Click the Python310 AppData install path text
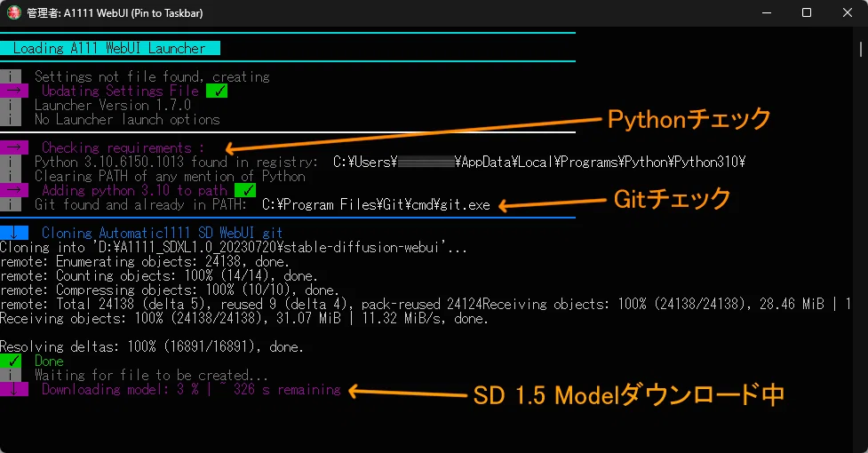868x453 pixels. tap(539, 162)
